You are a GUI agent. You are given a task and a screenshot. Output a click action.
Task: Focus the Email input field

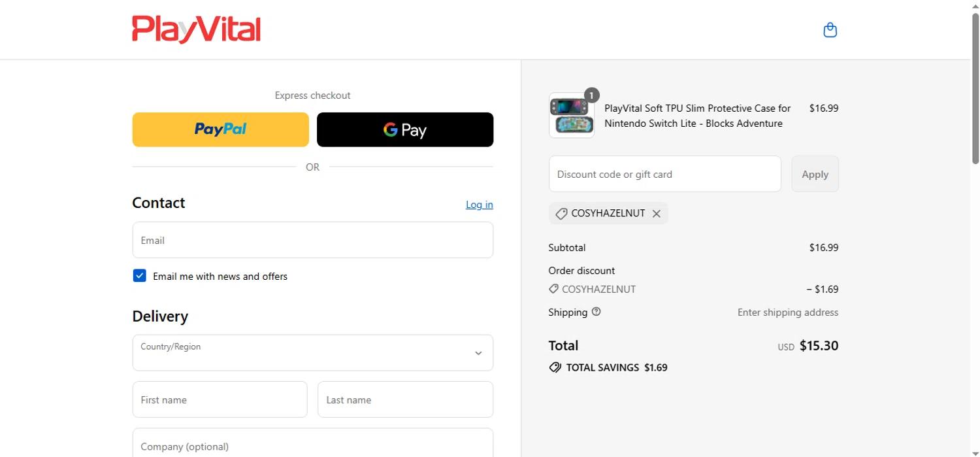[313, 240]
